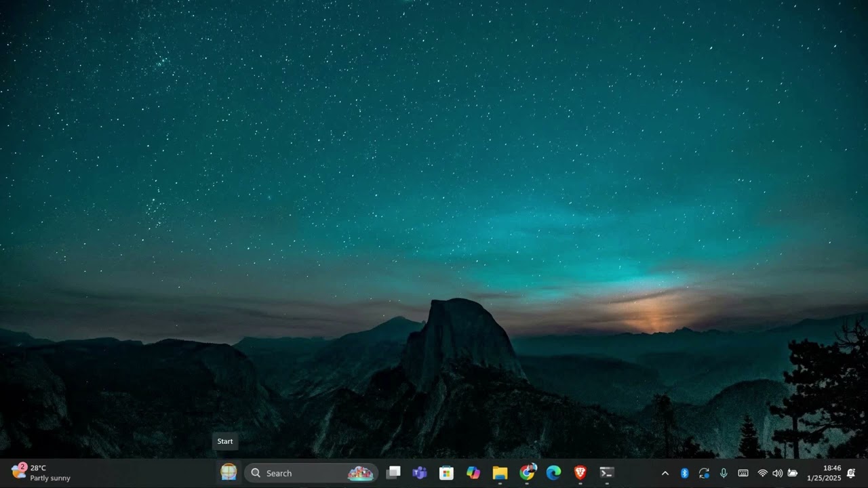Click the speaker volume icon
The height and width of the screenshot is (488, 868).
777,473
